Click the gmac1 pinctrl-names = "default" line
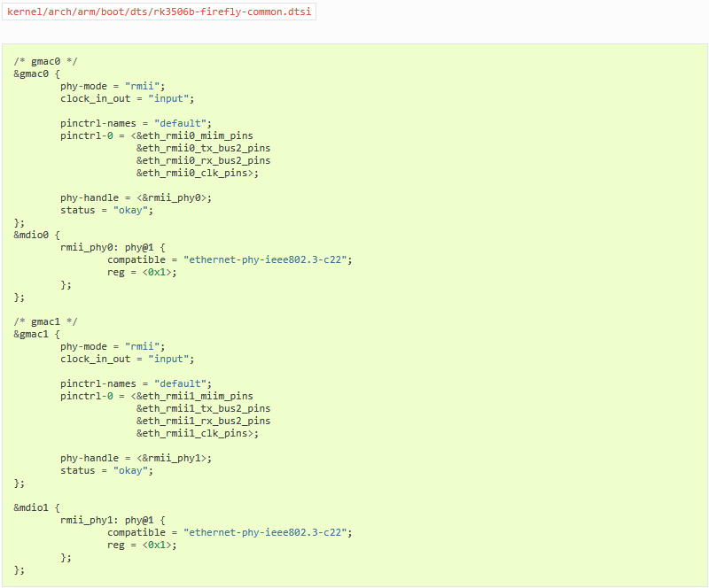Image resolution: width=709 pixels, height=588 pixels. click(x=136, y=383)
